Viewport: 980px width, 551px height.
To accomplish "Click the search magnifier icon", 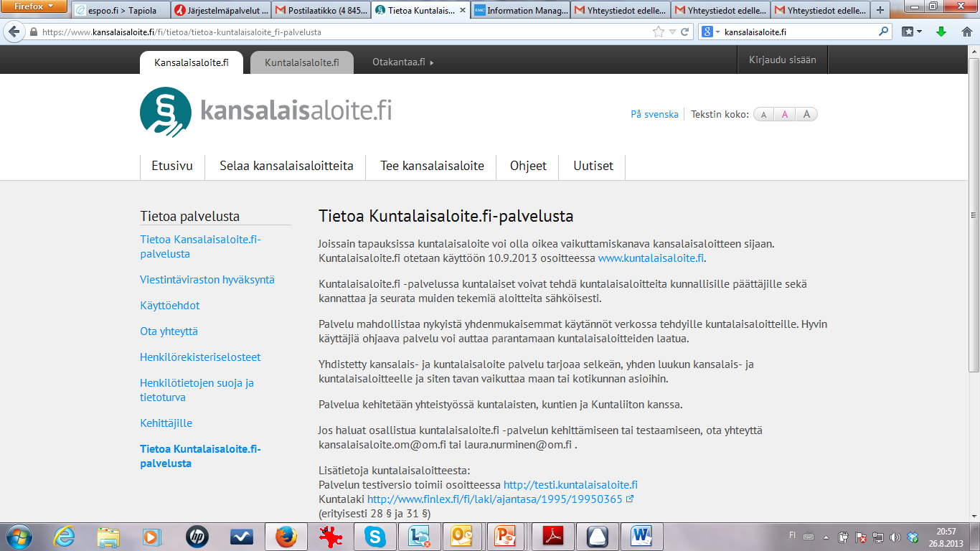I will coord(884,32).
